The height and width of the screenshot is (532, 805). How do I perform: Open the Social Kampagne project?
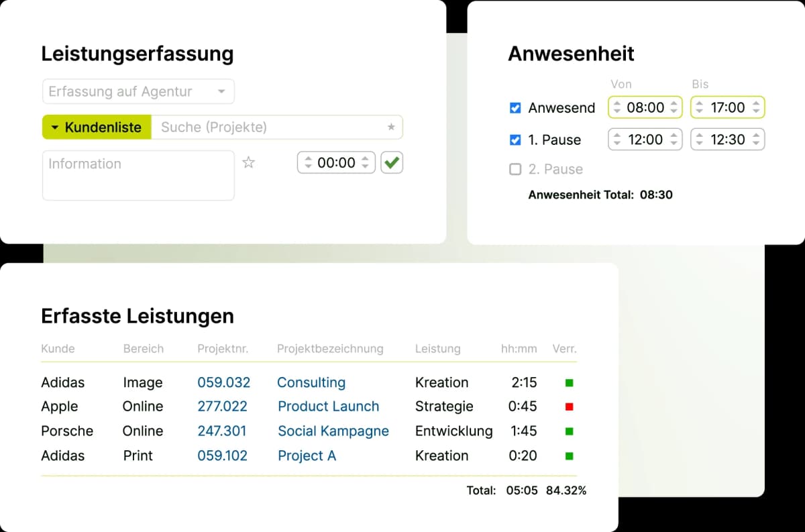333,431
